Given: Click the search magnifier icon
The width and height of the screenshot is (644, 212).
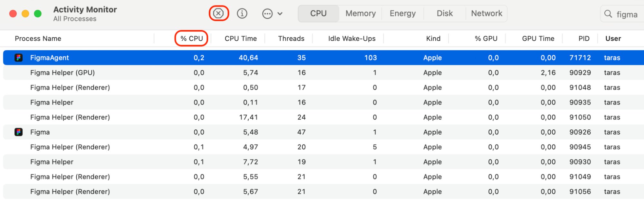Looking at the screenshot, I should point(608,14).
